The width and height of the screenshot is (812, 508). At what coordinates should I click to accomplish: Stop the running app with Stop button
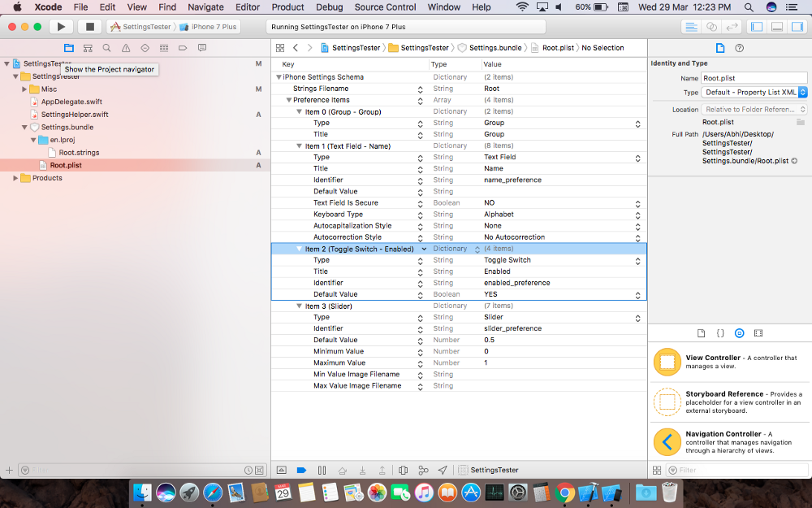tap(89, 27)
